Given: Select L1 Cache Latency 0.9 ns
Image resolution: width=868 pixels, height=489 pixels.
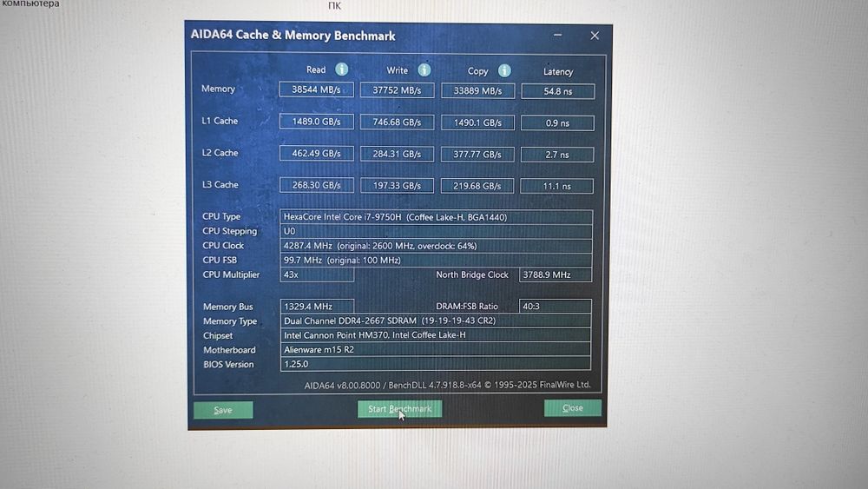Looking at the screenshot, I should tap(557, 123).
